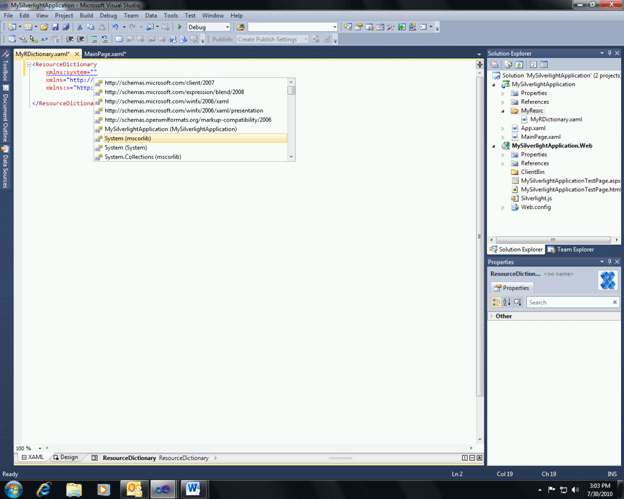The image size is (624, 499).
Task: Switch to Design view tab
Action: (x=66, y=457)
